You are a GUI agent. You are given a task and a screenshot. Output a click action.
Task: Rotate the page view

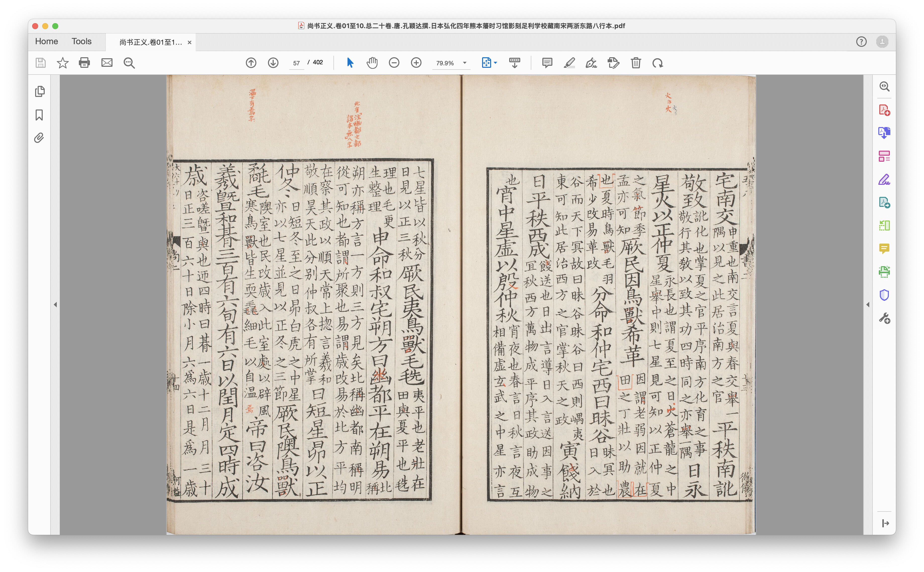point(657,63)
